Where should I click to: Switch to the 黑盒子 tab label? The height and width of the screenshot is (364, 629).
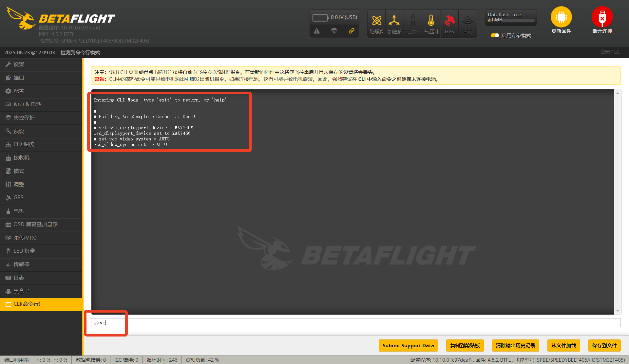(x=21, y=291)
